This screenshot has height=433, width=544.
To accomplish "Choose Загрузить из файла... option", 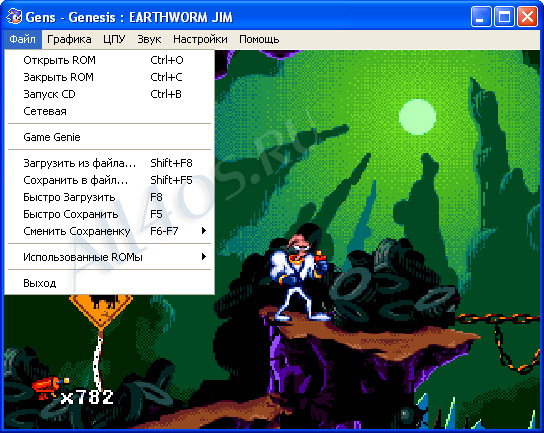I will point(109,163).
